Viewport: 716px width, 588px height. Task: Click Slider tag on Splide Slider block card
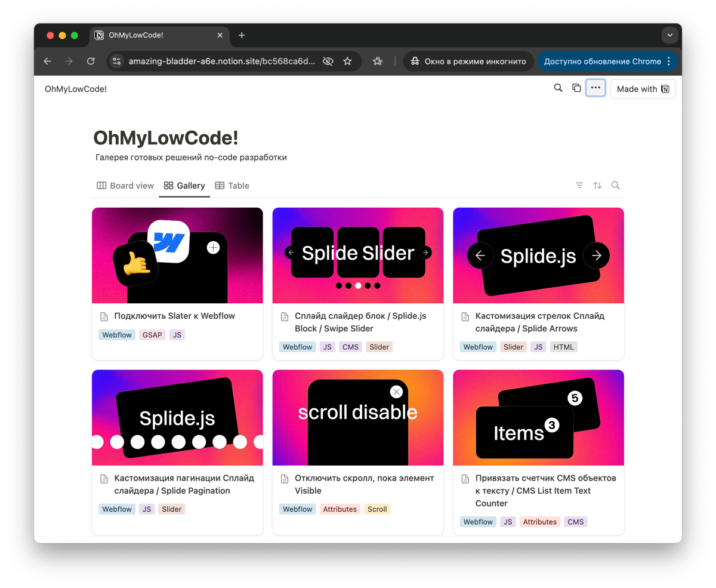click(379, 347)
